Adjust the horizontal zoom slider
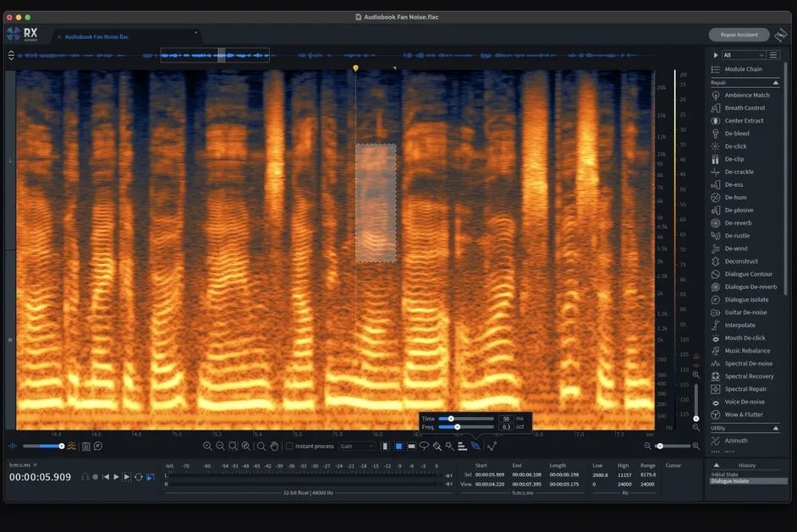Screen dimensions: 797x532 (x=660, y=446)
